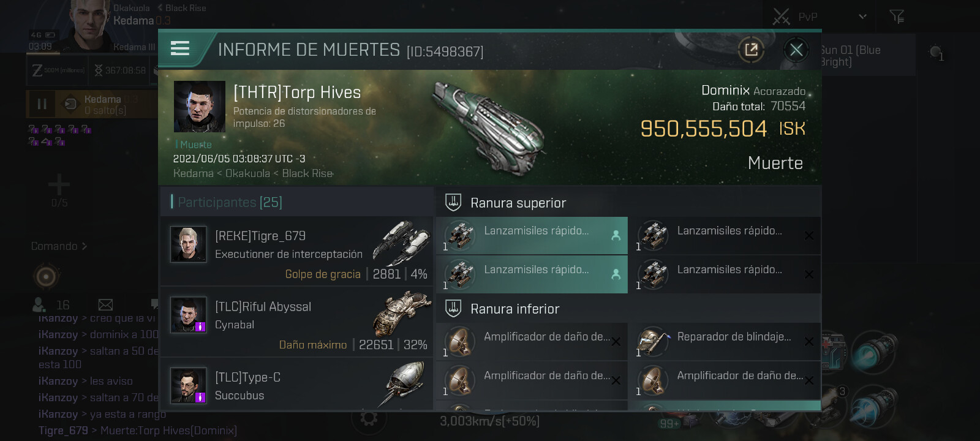Image resolution: width=980 pixels, height=441 pixels.
Task: Open the local pilots list icon
Action: 40,304
